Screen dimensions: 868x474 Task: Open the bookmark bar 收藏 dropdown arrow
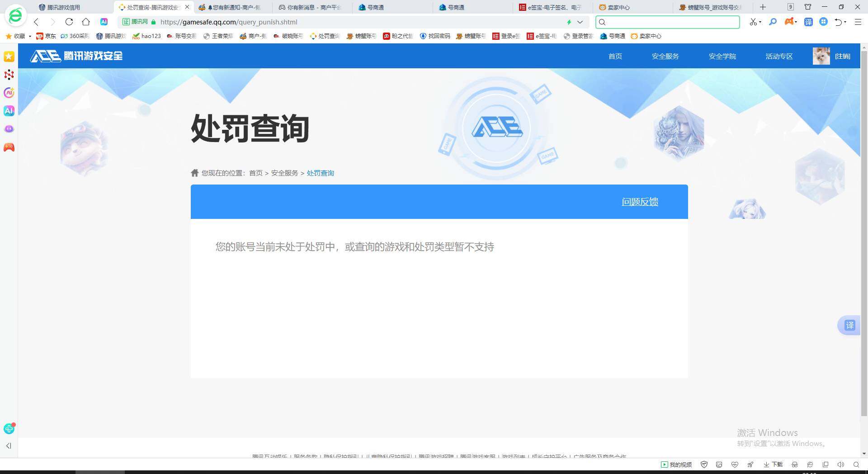click(x=29, y=36)
